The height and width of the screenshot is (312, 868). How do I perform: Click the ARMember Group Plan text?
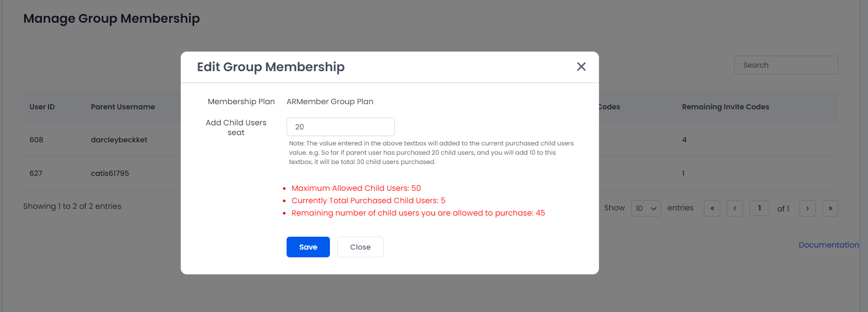pos(330,102)
